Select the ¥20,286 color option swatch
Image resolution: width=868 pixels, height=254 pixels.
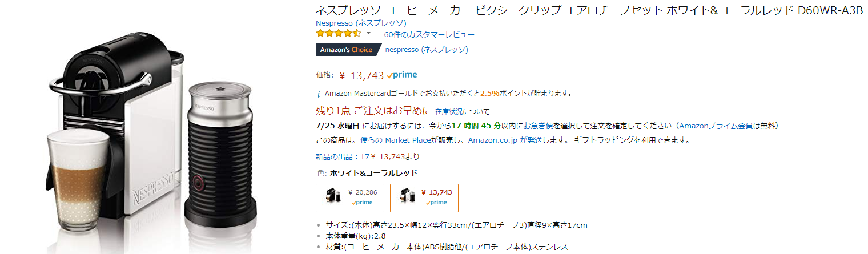tap(350, 197)
